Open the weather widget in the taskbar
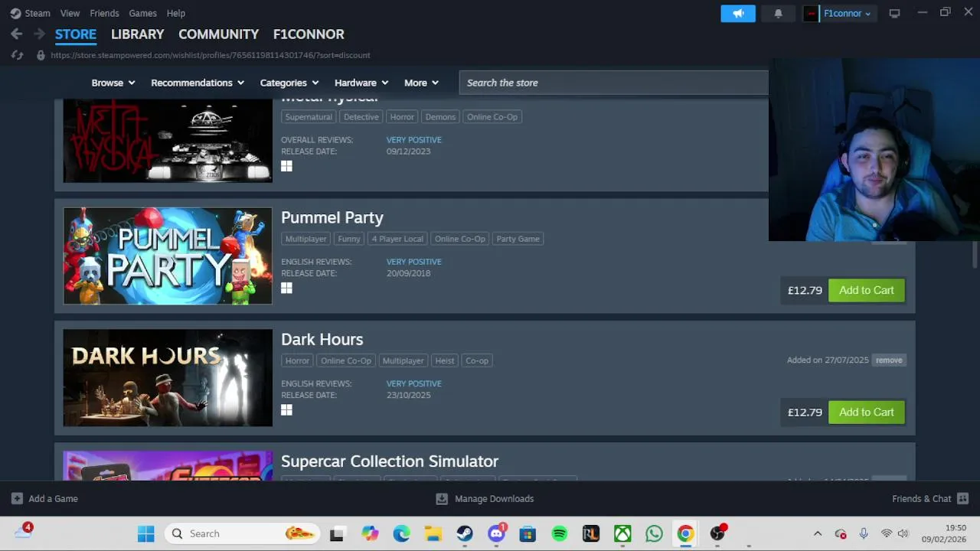The height and width of the screenshot is (551, 980). pyautogui.click(x=23, y=533)
